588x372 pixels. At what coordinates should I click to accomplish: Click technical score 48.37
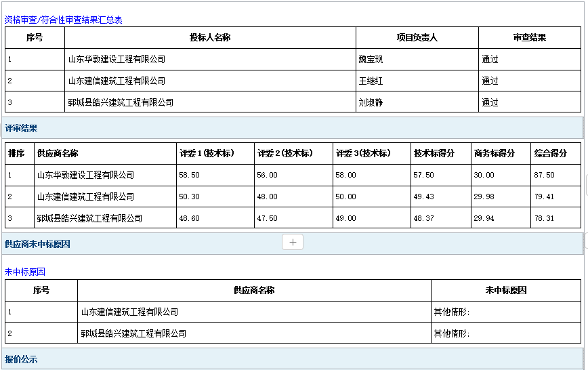(424, 219)
